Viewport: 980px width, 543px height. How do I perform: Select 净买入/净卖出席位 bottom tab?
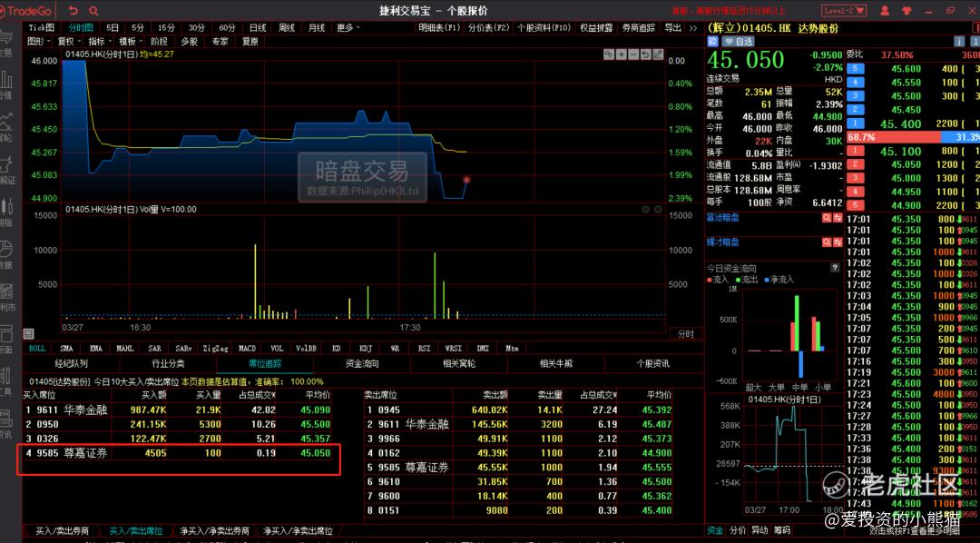(x=298, y=530)
